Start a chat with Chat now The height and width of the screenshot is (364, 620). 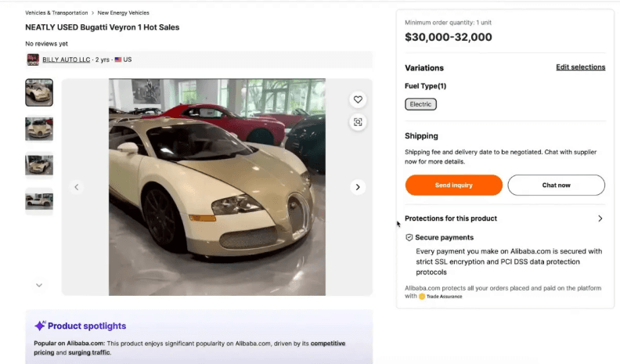(x=556, y=186)
